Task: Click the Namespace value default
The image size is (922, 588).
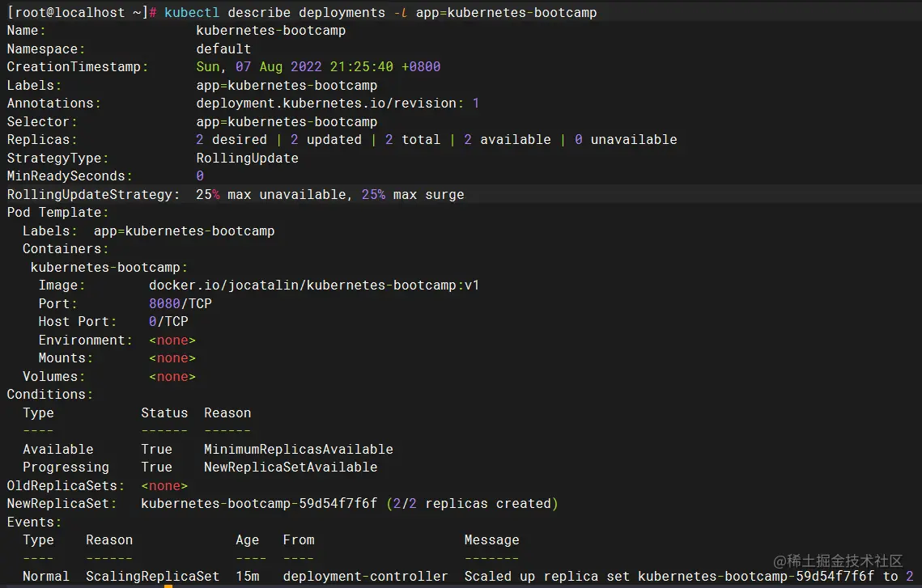Action: (x=223, y=49)
